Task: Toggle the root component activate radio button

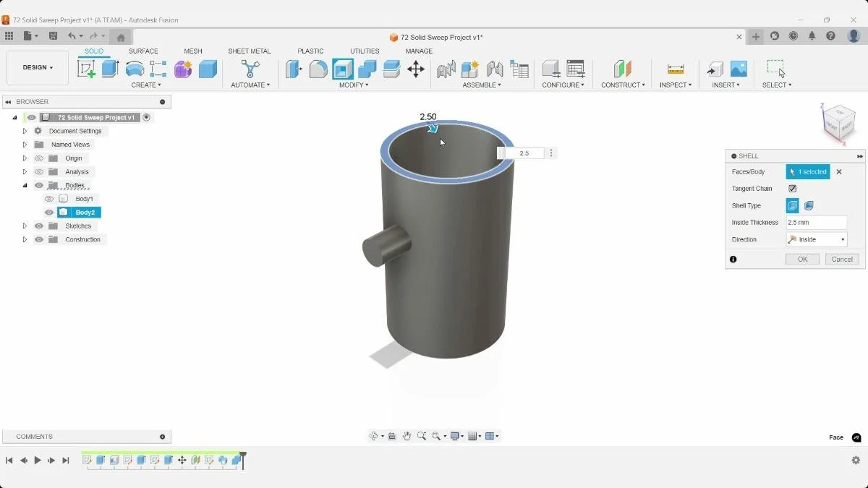Action: pyautogui.click(x=147, y=117)
